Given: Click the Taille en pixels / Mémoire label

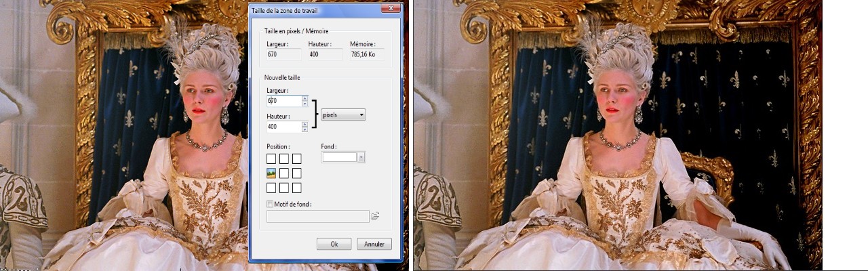Looking at the screenshot, I should pos(295,31).
